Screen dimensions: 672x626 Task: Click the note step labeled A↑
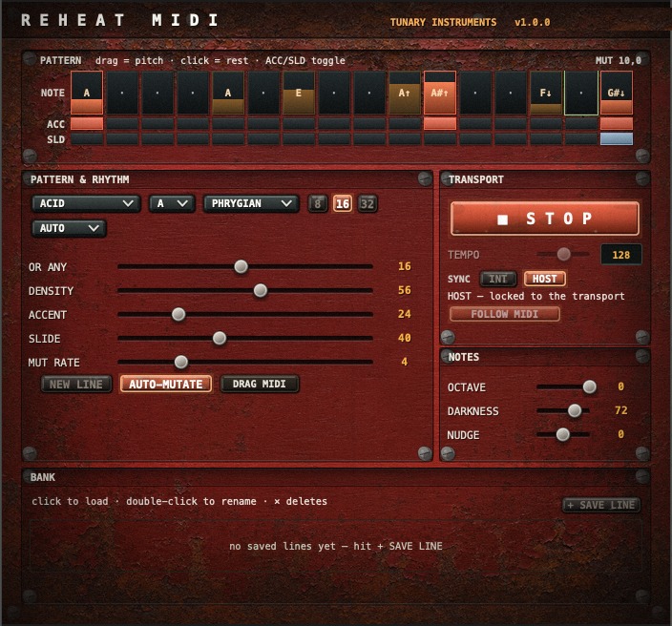point(404,93)
